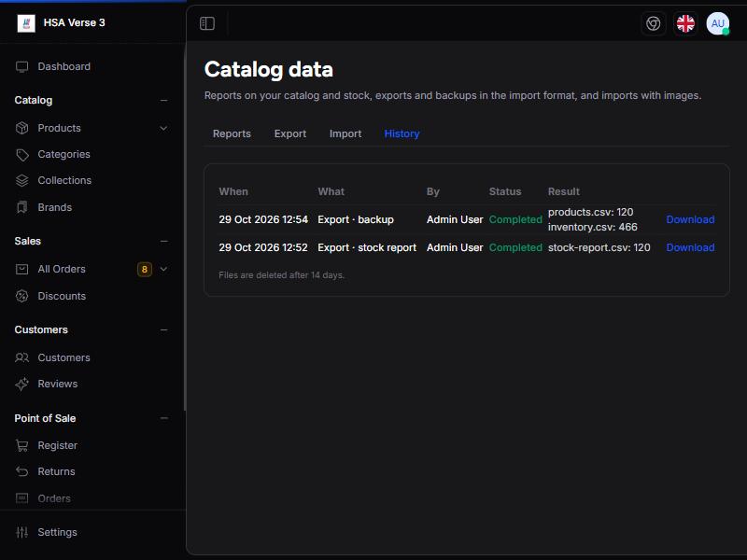
Task: Expand the Products submenu chevron
Action: (x=163, y=128)
